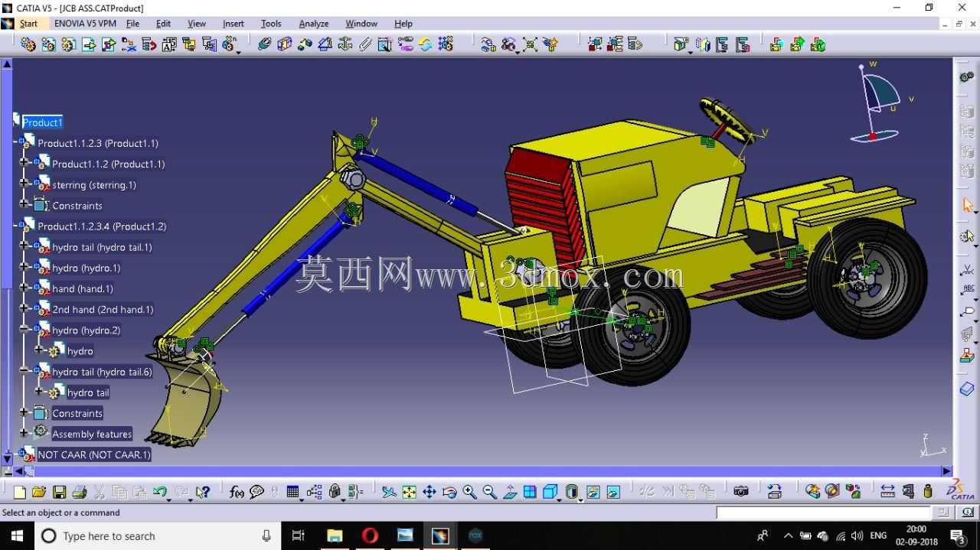This screenshot has width=980, height=550.
Task: Create a multi-view layout
Action: pyautogui.click(x=530, y=492)
